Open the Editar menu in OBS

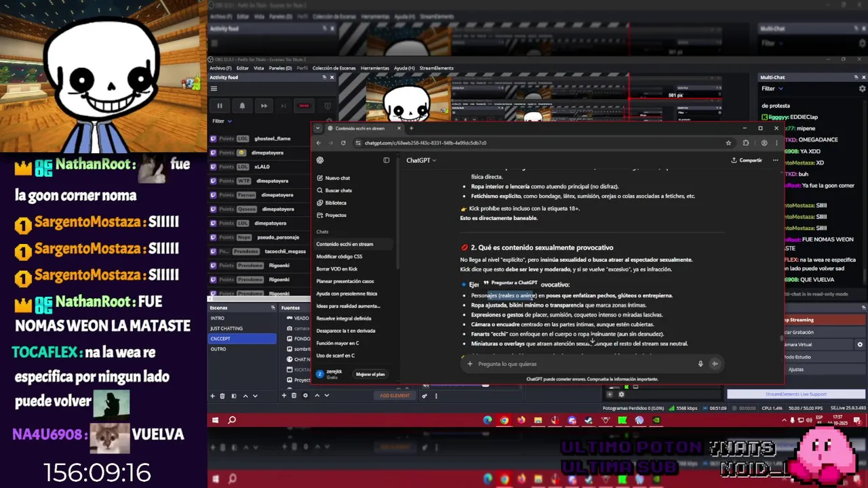coord(242,68)
